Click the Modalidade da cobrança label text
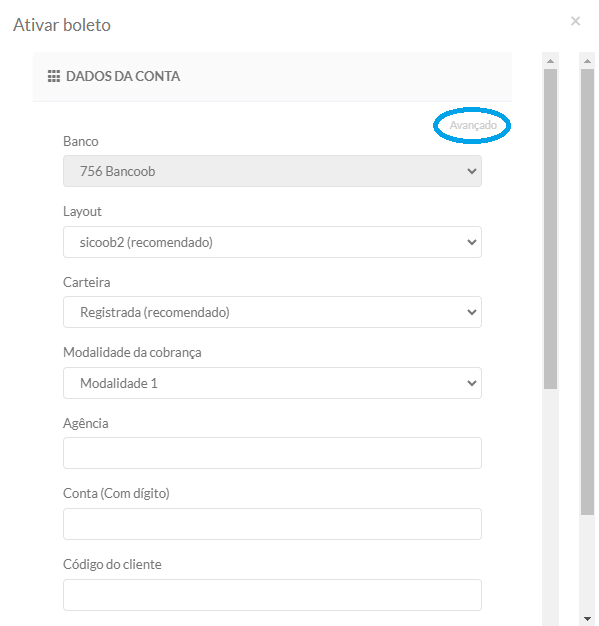This screenshot has height=626, width=599. point(132,353)
